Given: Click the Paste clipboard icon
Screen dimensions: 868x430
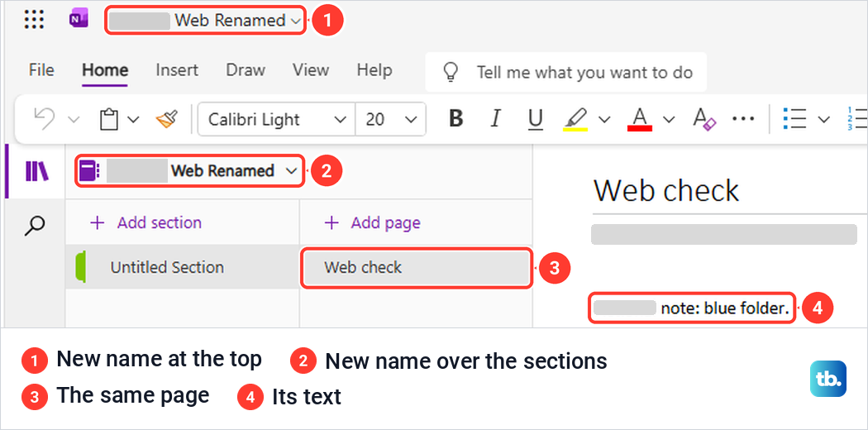Looking at the screenshot, I should pyautogui.click(x=109, y=120).
